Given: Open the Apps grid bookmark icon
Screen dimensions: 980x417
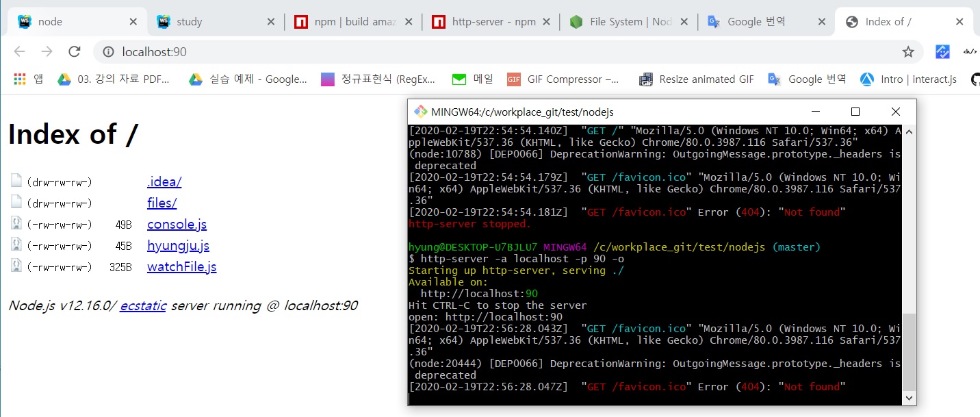Looking at the screenshot, I should [x=20, y=79].
